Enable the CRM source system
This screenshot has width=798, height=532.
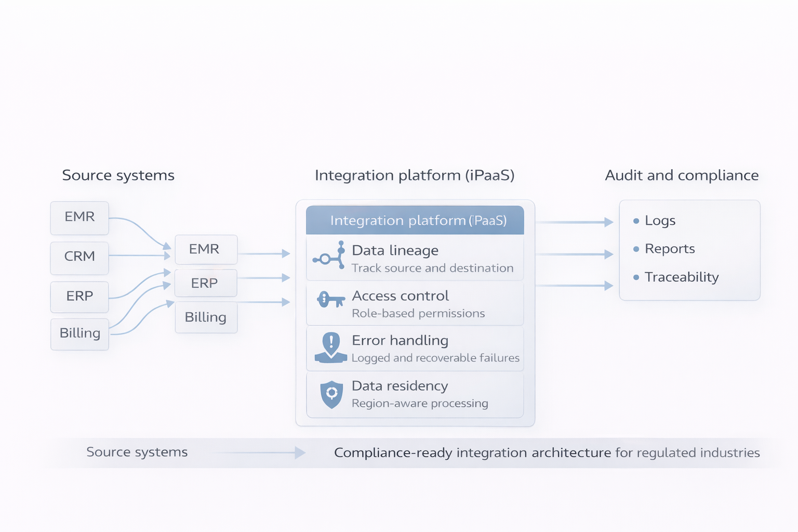pos(79,257)
